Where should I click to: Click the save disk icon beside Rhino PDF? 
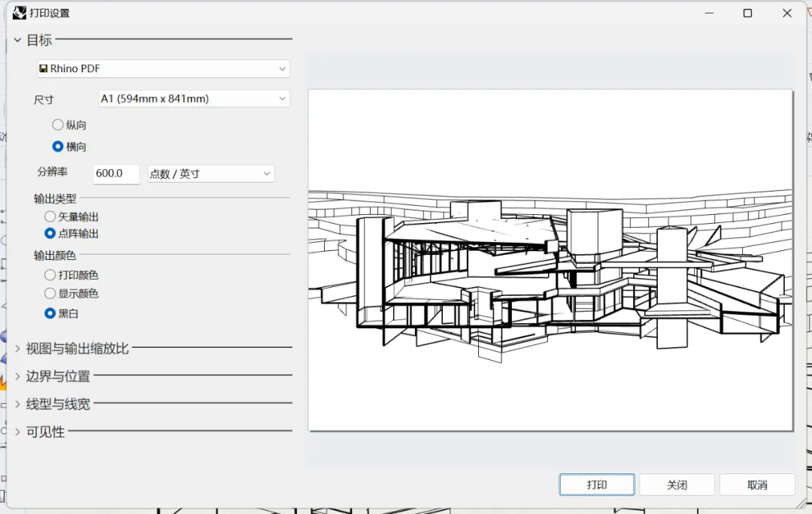click(x=44, y=68)
